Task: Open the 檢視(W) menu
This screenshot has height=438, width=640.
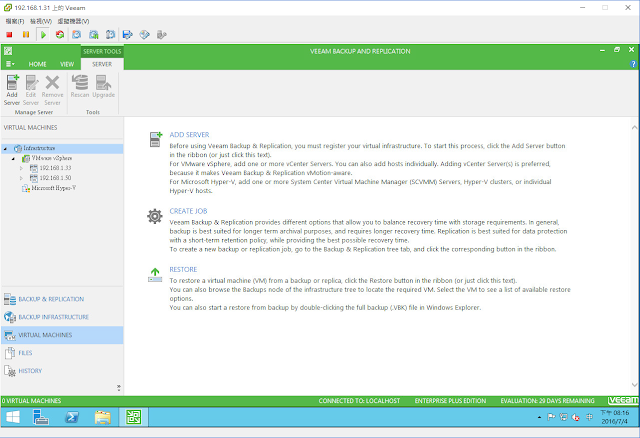Action: 41,21
